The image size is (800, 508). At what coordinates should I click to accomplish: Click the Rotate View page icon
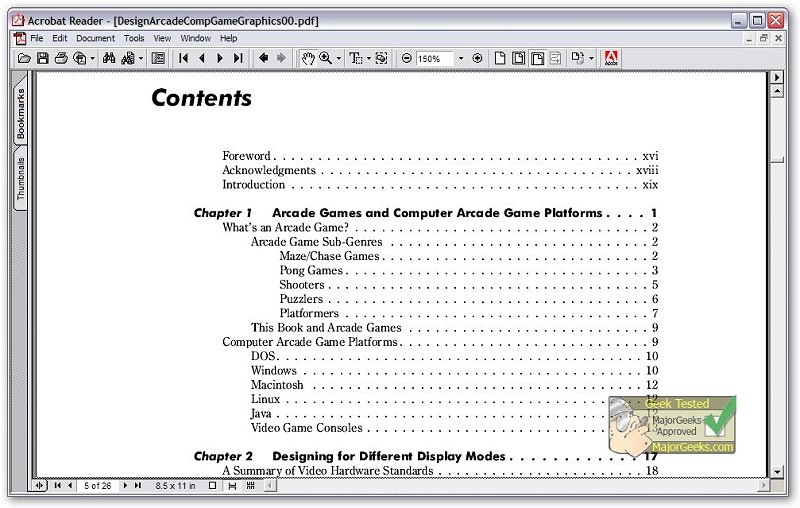tap(578, 58)
